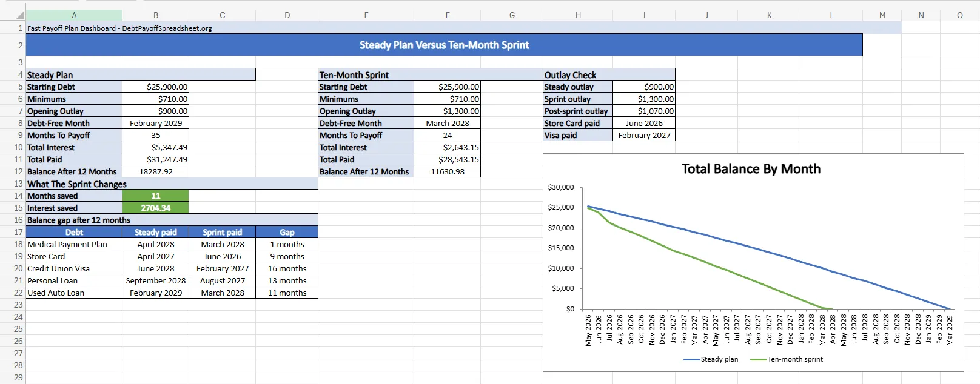This screenshot has width=980, height=384.
Task: Select 'June 2026' Store Card paid cell
Action: pos(643,123)
